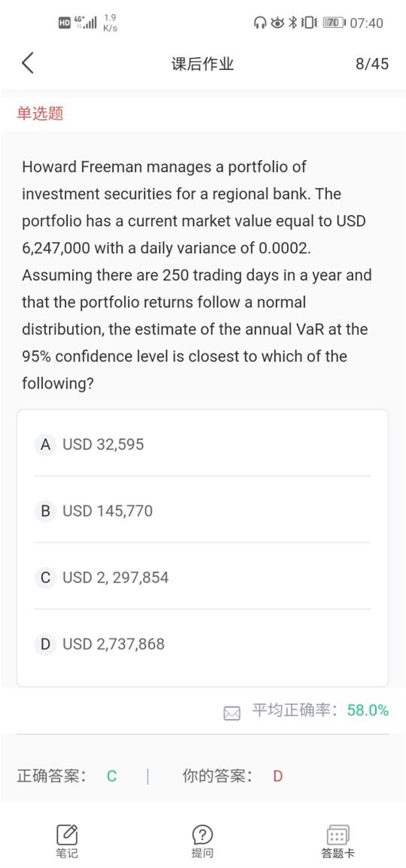Open the 笔记 notes icon
This screenshot has width=406, height=868.
(66, 834)
